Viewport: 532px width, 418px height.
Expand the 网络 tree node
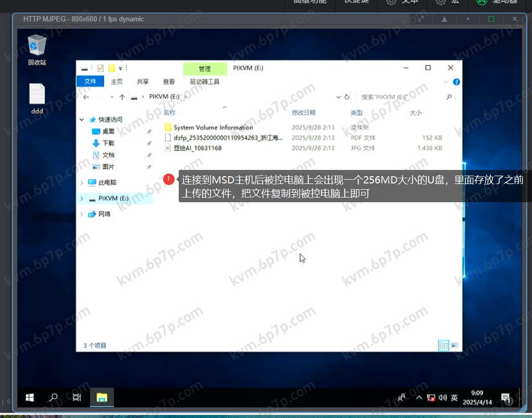click(x=82, y=214)
